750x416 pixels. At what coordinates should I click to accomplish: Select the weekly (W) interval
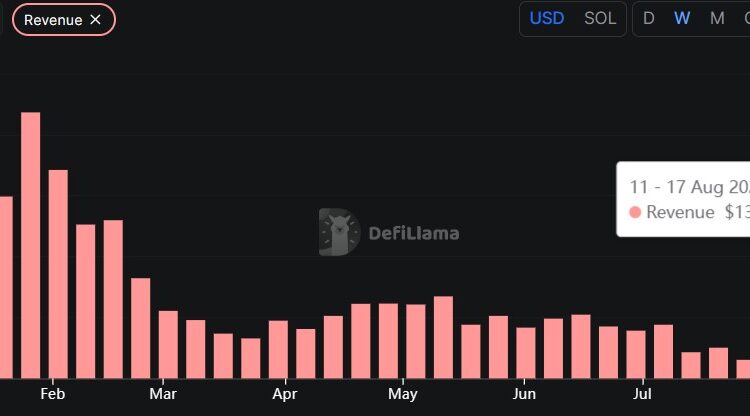point(682,19)
